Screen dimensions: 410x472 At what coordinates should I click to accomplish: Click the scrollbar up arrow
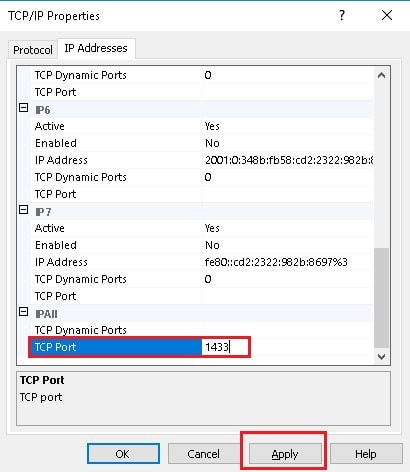pyautogui.click(x=381, y=75)
